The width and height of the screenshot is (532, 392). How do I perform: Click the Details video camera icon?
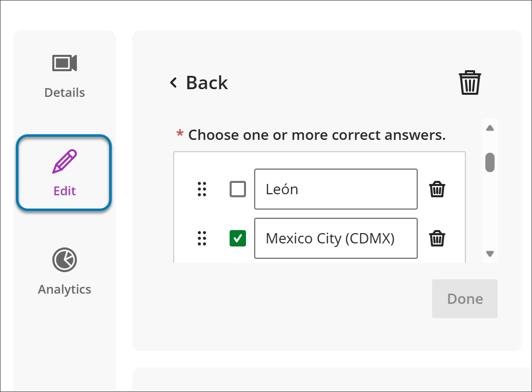[65, 63]
